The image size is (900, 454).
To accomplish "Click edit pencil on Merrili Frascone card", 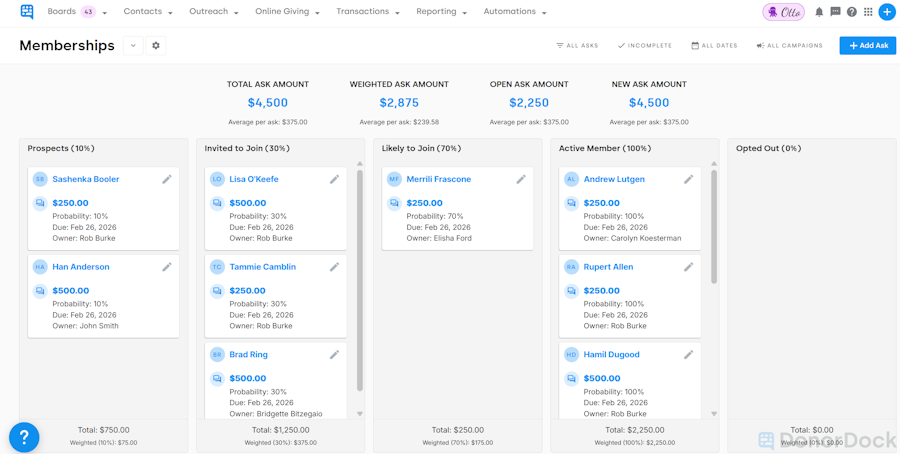I will tap(521, 180).
